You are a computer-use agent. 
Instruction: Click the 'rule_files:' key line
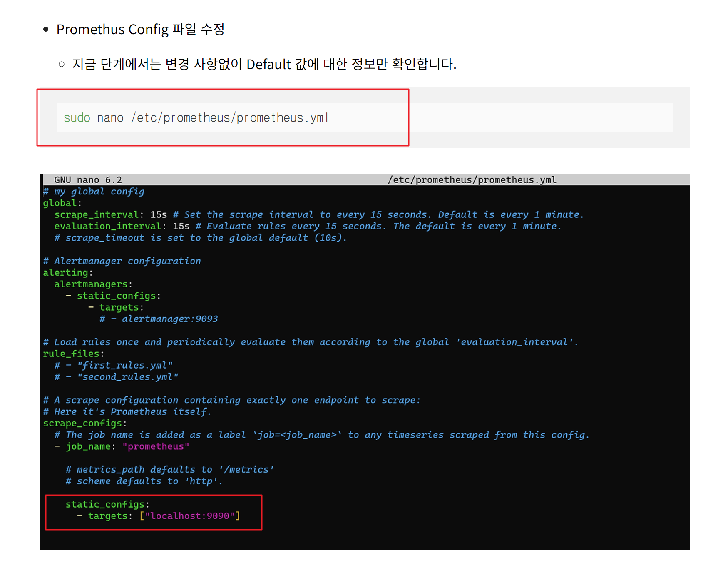(74, 354)
